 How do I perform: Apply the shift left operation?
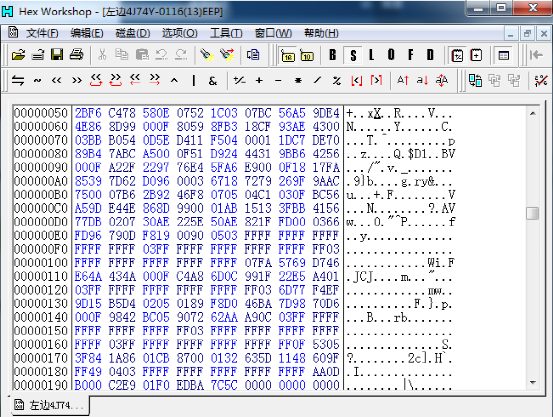[56, 81]
